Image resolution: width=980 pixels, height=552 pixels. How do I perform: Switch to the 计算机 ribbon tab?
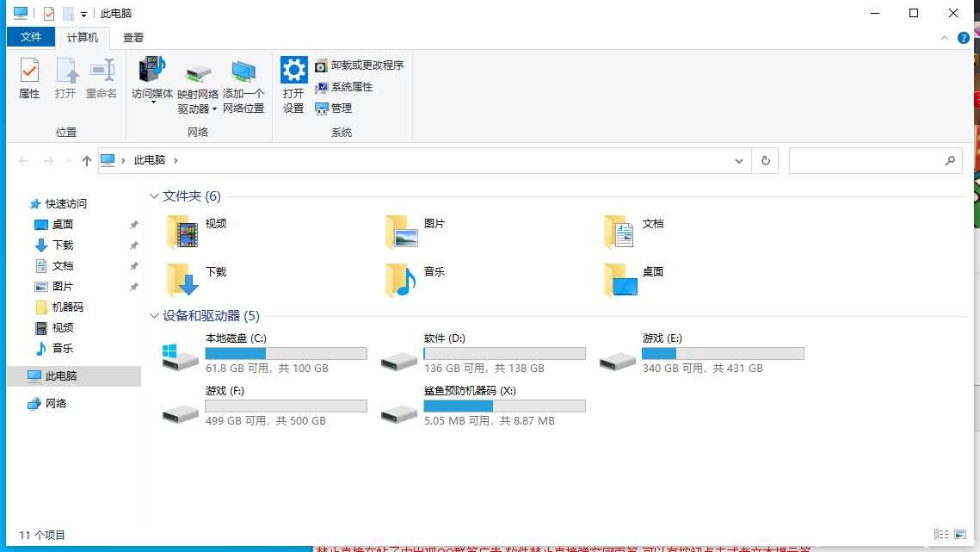(x=83, y=38)
